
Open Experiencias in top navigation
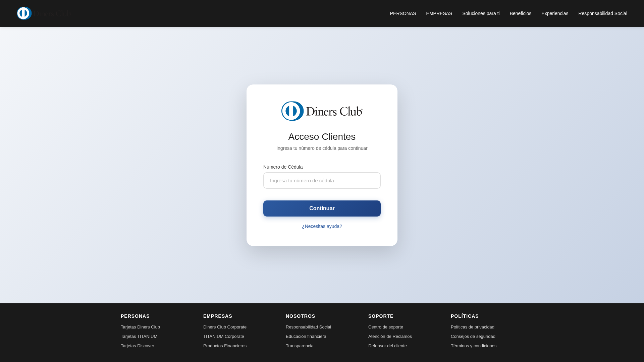(x=554, y=13)
